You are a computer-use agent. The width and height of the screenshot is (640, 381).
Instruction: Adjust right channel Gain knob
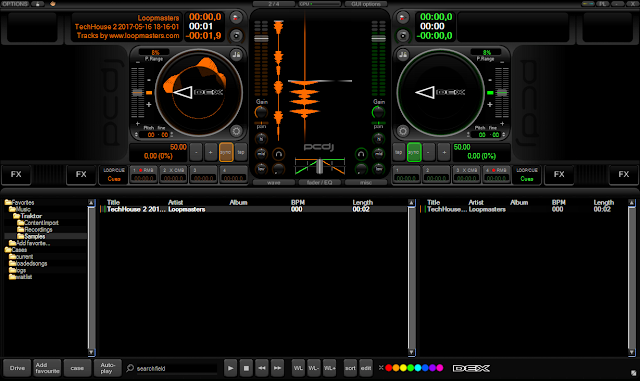coord(378,112)
